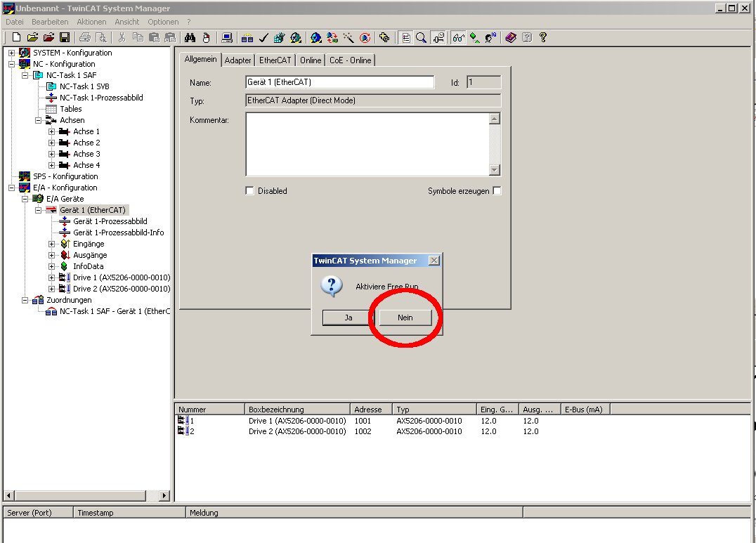Click the Find binoculars icon

tap(190, 38)
